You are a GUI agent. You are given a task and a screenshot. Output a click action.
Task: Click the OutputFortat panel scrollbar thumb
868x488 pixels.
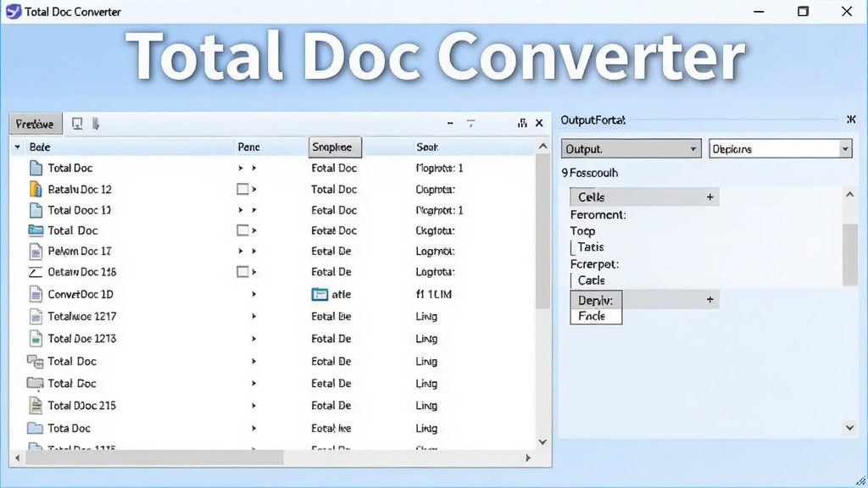[x=849, y=254]
